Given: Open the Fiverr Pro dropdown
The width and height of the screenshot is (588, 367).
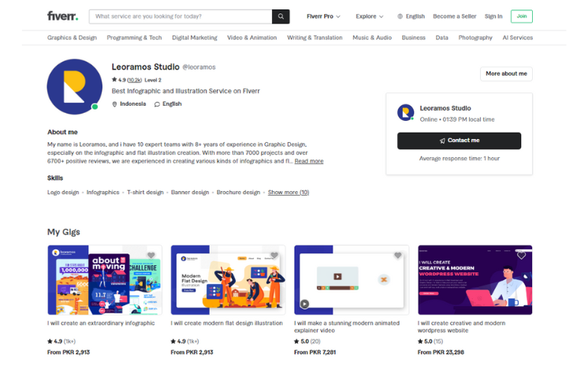Looking at the screenshot, I should click(x=324, y=16).
